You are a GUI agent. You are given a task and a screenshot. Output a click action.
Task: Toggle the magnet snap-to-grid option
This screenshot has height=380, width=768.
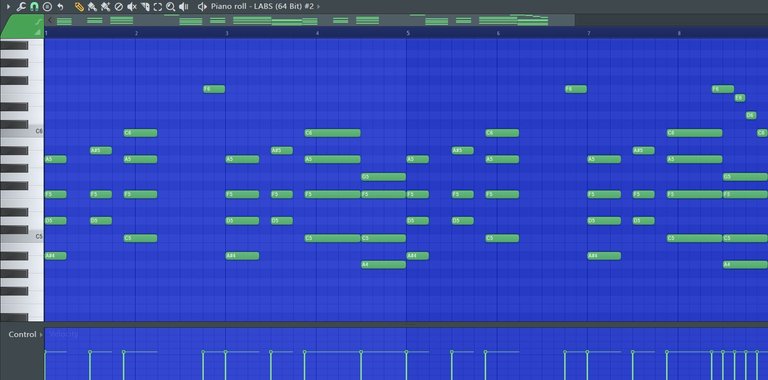coord(34,7)
